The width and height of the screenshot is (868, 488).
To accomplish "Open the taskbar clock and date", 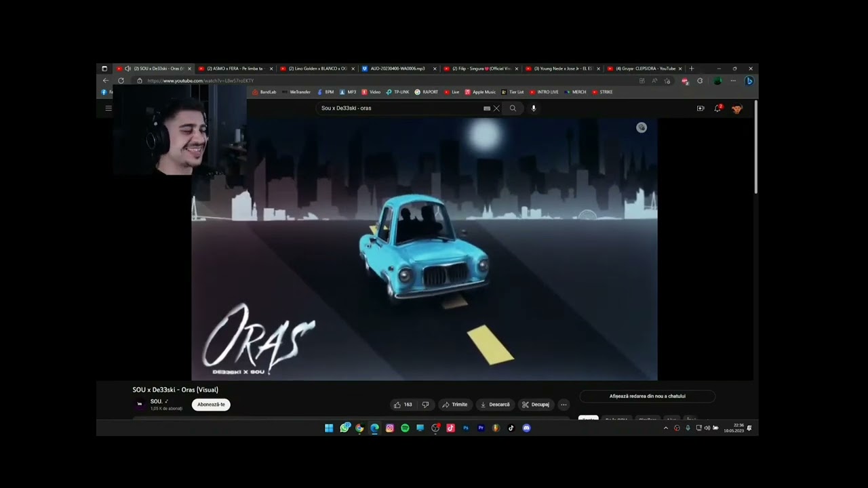I will (x=734, y=428).
